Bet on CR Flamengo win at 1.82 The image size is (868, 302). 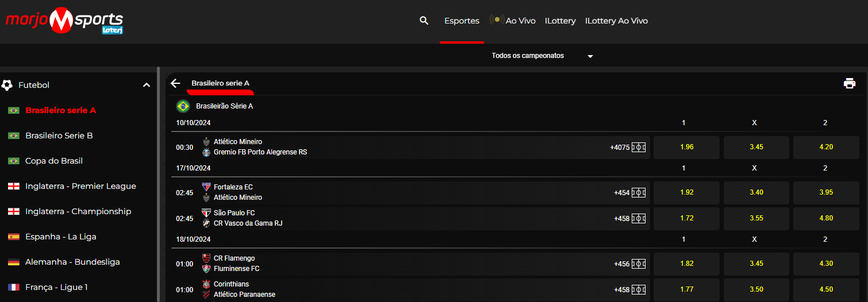pyautogui.click(x=686, y=264)
